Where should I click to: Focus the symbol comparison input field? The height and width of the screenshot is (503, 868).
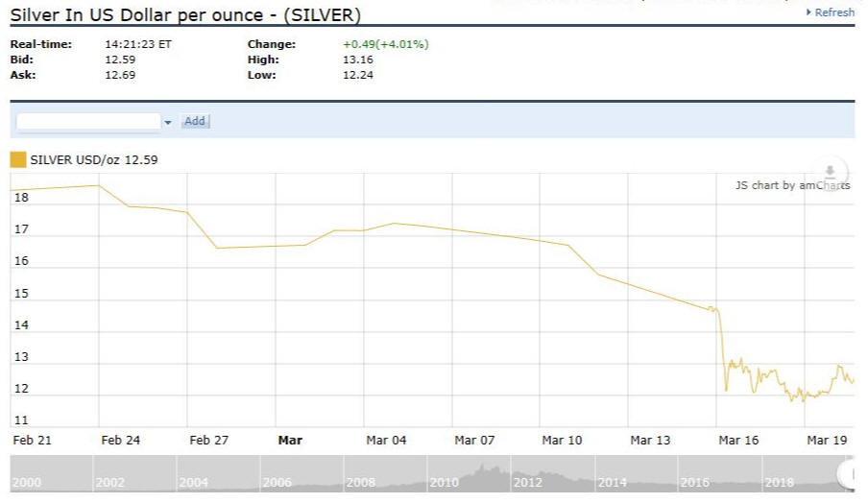tap(88, 121)
